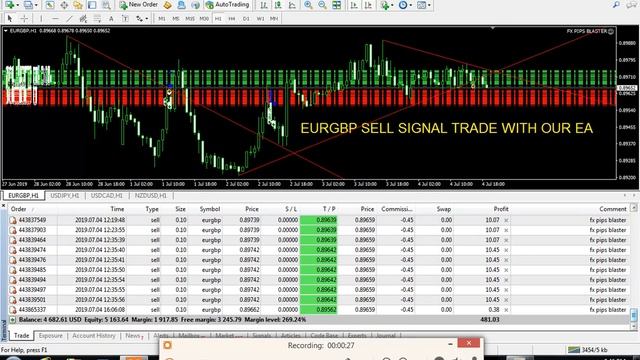Switch to line chart display icon
Image resolution: width=640 pixels, height=360 pixels.
292,5
